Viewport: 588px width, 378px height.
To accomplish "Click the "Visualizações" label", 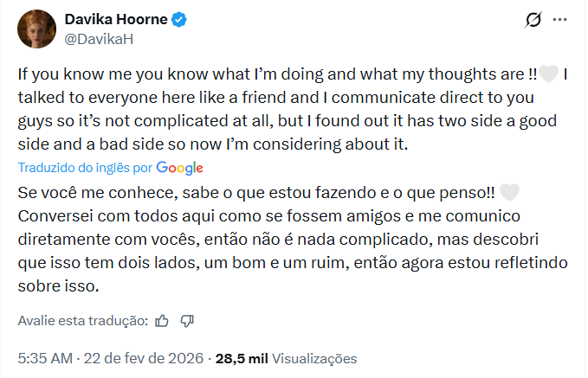I will pos(317,358).
